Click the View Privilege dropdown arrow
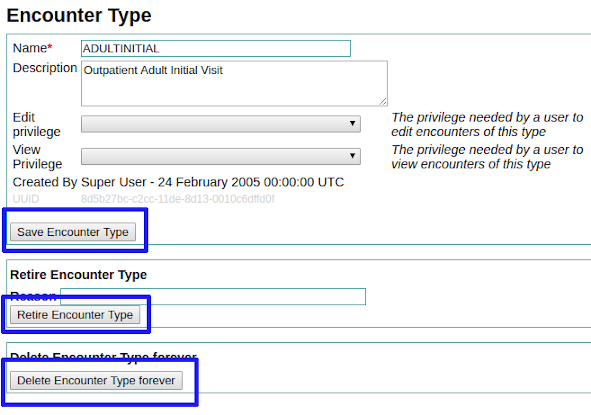The image size is (591, 415). (352, 156)
